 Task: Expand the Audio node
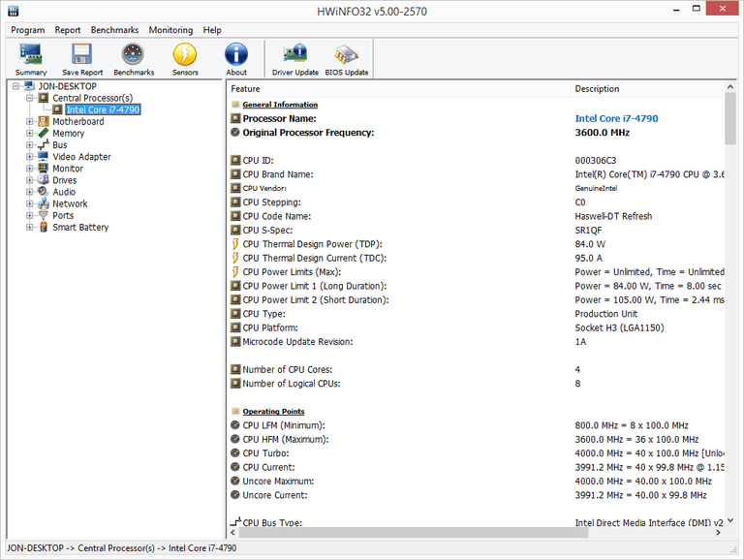(29, 192)
